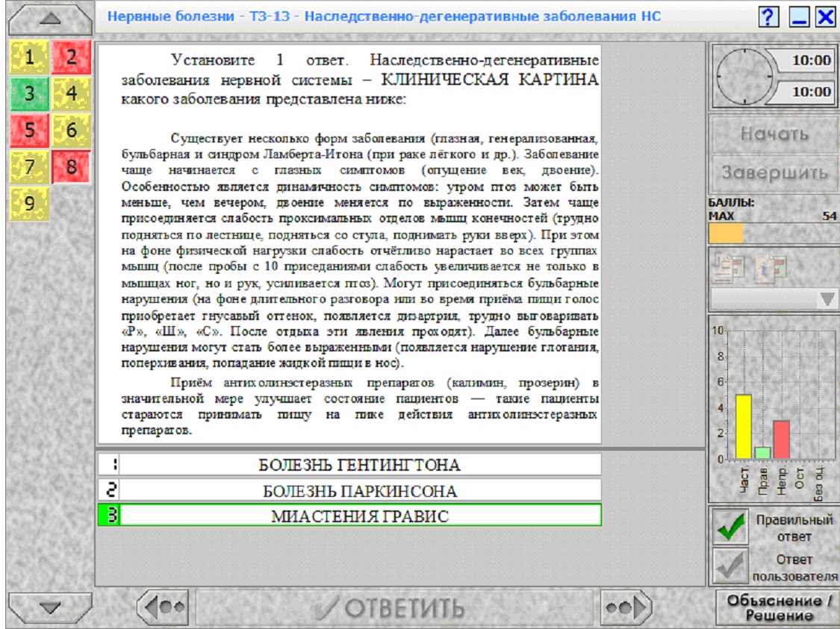
Task: Go to question tile 4
Action: (x=71, y=94)
